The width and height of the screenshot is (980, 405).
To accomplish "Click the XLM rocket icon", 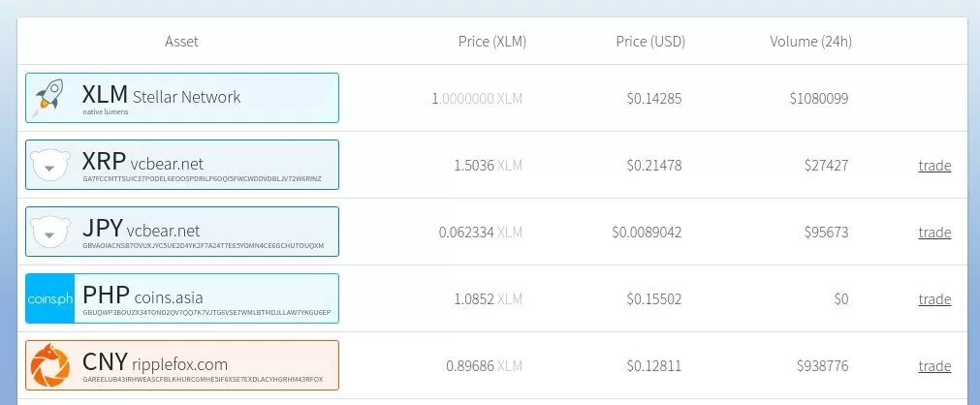I will tap(49, 98).
